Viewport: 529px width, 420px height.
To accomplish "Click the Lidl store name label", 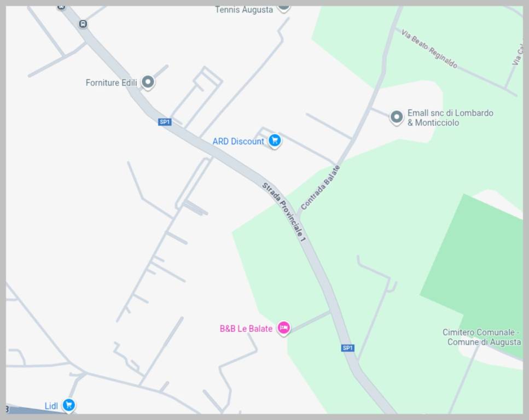I will point(51,406).
